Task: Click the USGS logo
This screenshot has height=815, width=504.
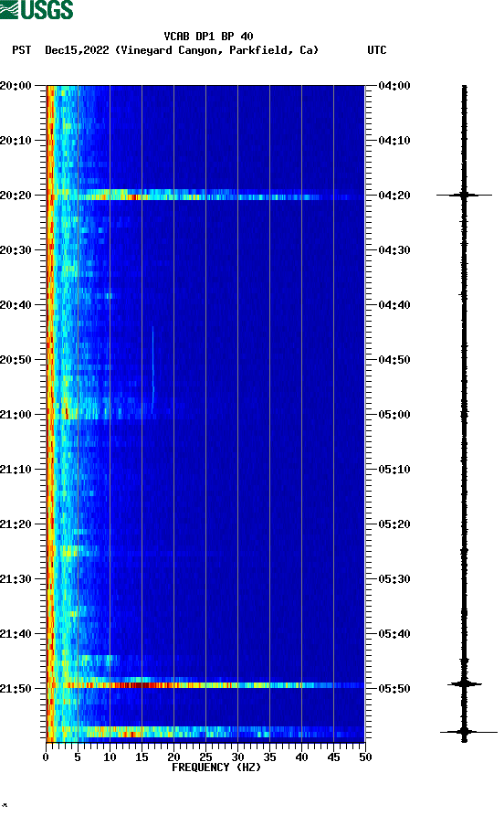Action: coord(37,10)
